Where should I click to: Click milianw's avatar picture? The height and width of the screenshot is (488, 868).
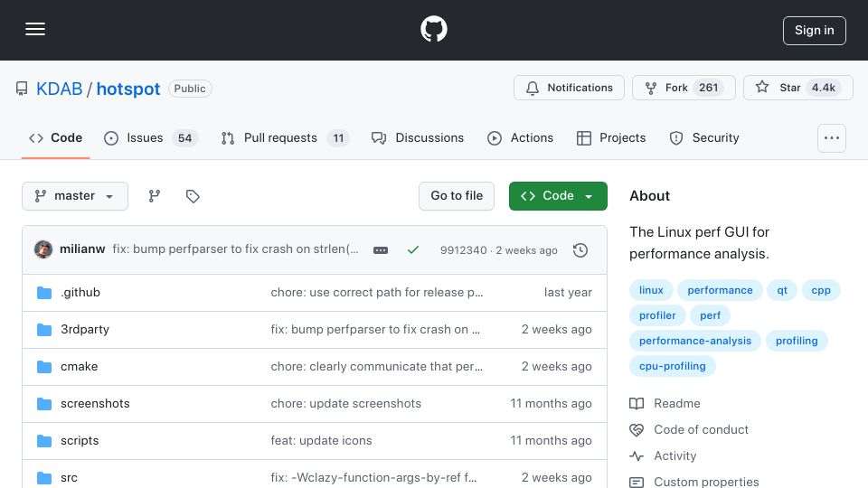[43, 249]
